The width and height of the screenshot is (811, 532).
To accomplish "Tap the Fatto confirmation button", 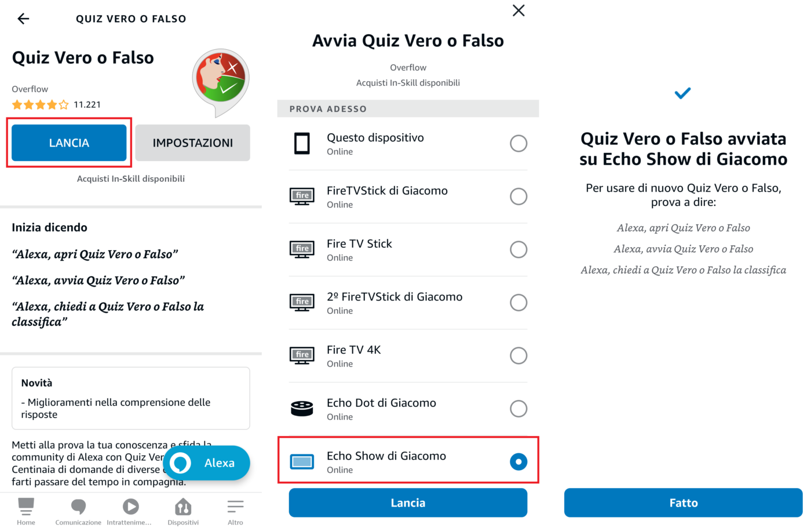I will pyautogui.click(x=684, y=502).
